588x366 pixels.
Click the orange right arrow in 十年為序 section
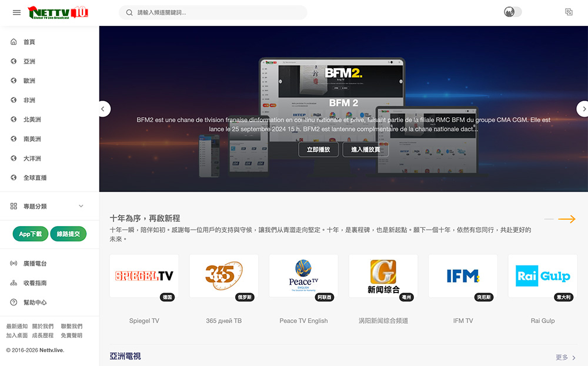pyautogui.click(x=567, y=219)
